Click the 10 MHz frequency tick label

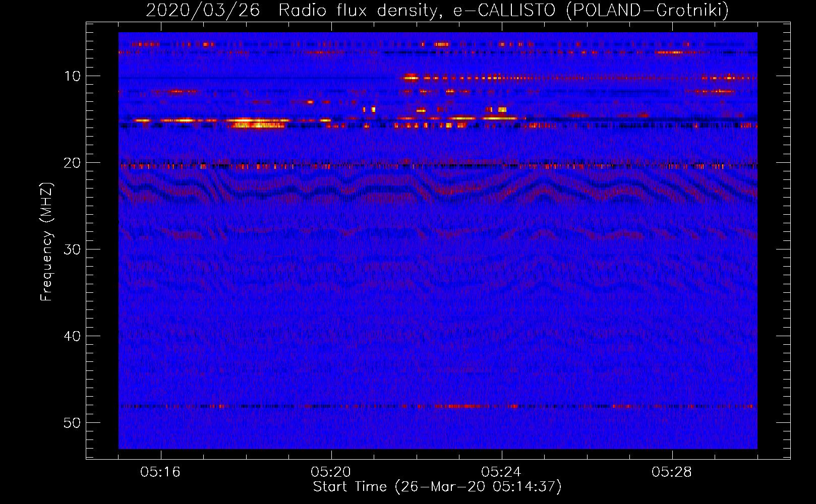(x=73, y=76)
